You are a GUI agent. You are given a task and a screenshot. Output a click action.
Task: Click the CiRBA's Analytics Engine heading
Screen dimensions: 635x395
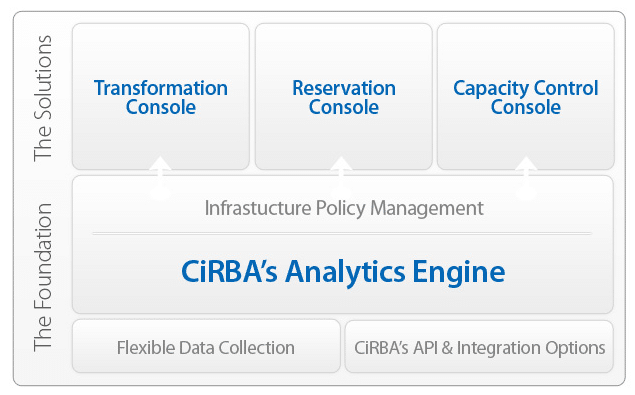tap(343, 271)
